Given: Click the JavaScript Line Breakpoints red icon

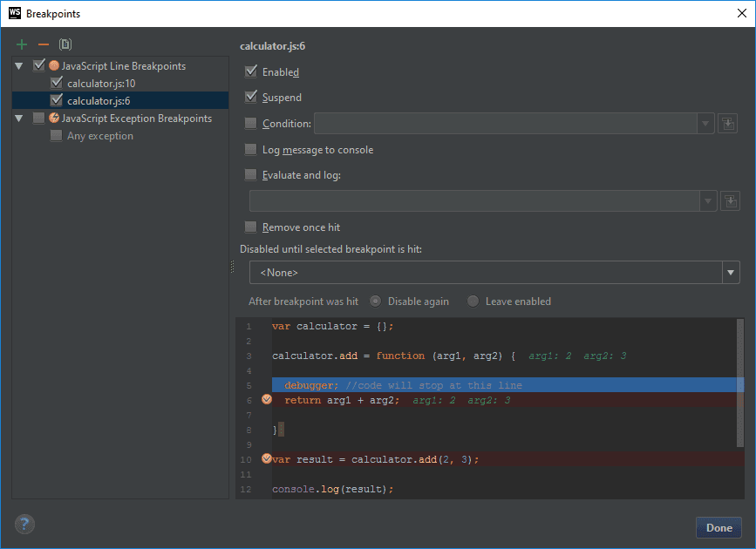Looking at the screenshot, I should (x=54, y=65).
